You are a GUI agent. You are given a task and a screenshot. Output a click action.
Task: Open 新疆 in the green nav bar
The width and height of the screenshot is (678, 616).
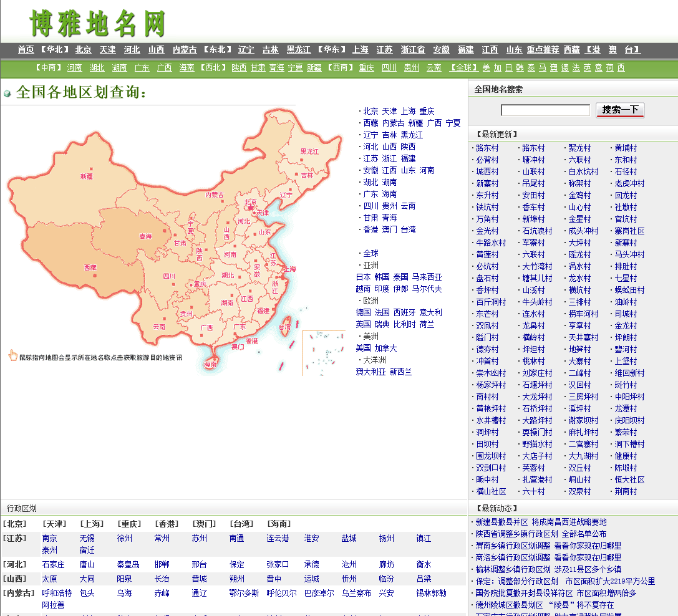[314, 68]
